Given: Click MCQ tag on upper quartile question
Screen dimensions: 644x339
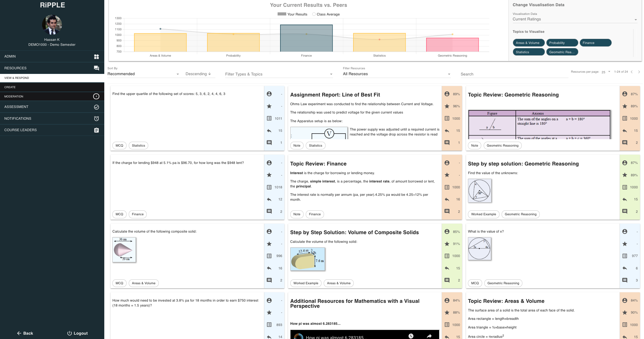Looking at the screenshot, I should pos(119,145).
